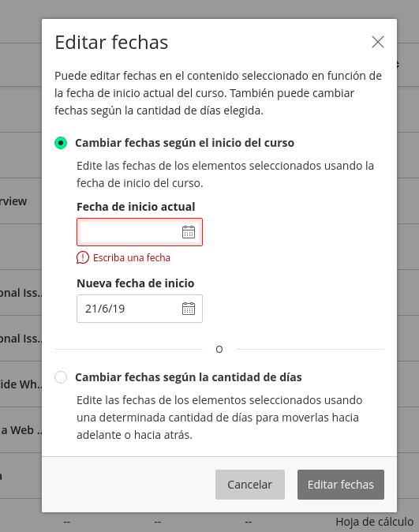This screenshot has width=419, height=532.
Task: Click the intro paragraph starting Puede editar fechas
Action: click(218, 93)
